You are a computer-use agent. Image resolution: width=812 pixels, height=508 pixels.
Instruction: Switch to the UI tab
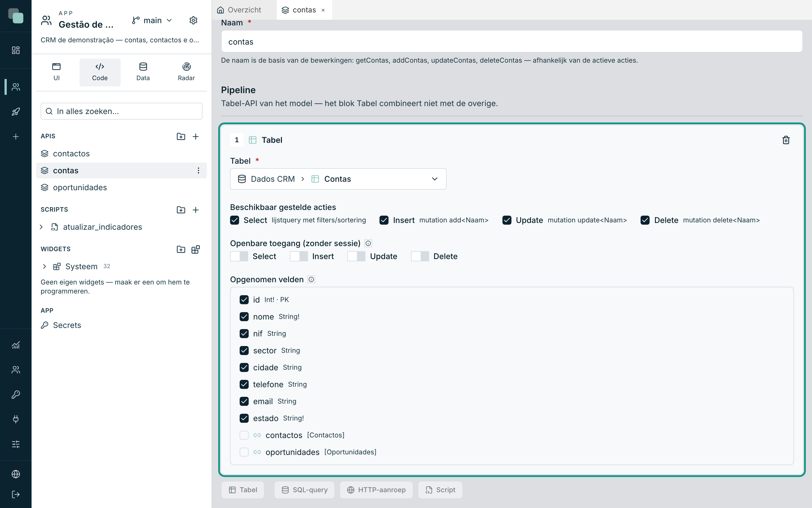[x=56, y=72]
